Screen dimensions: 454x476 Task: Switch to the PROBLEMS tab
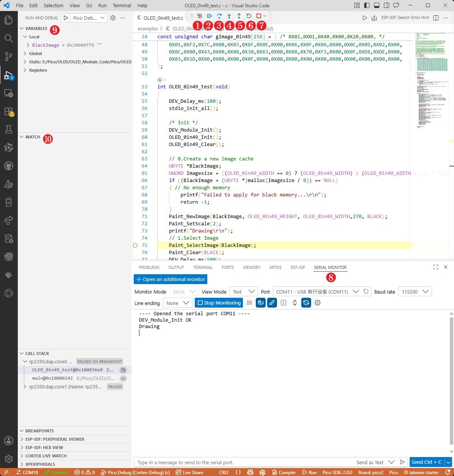pyautogui.click(x=149, y=267)
